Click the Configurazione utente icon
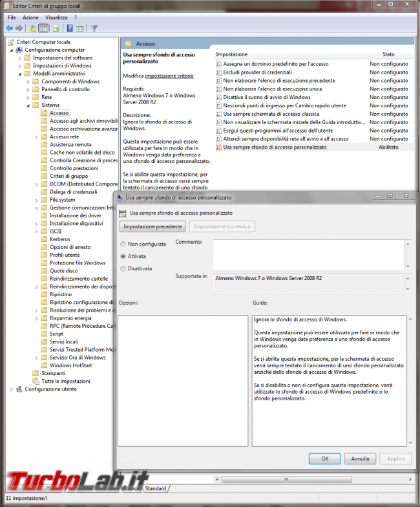 click(19, 389)
